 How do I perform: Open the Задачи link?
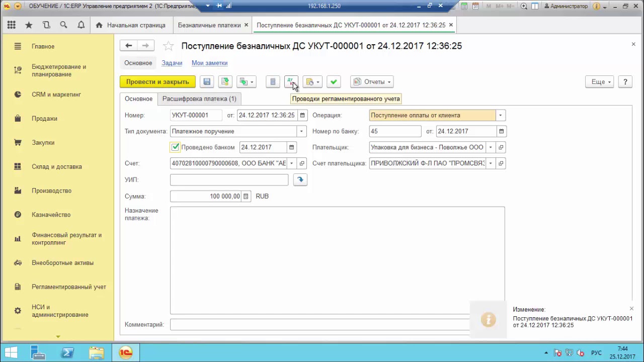click(172, 63)
